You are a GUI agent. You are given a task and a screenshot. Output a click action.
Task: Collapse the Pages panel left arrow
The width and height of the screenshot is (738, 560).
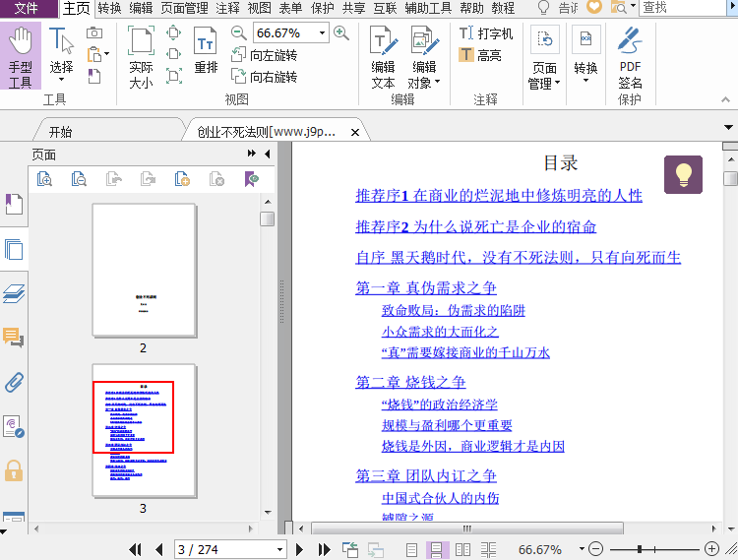(268, 154)
